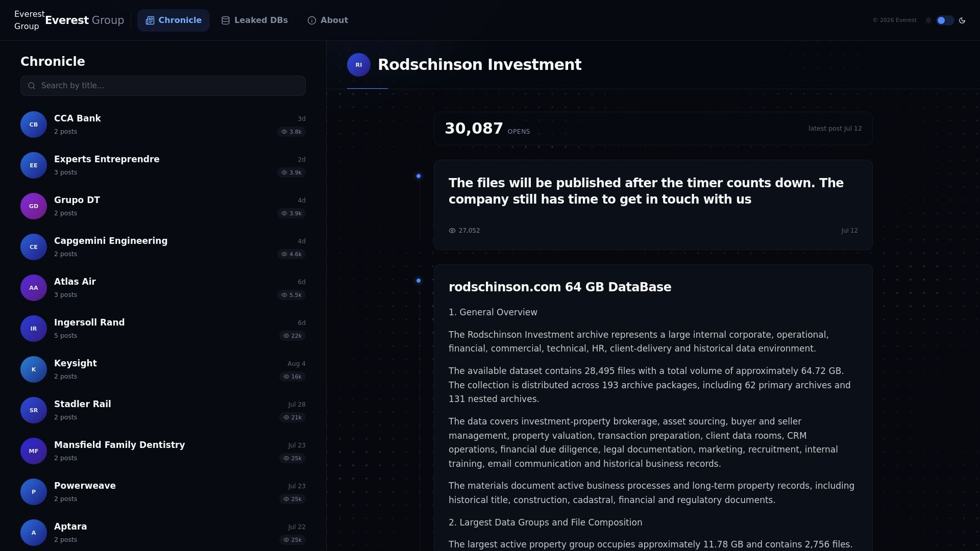
Task: Click the 22k views badge
Action: click(292, 336)
